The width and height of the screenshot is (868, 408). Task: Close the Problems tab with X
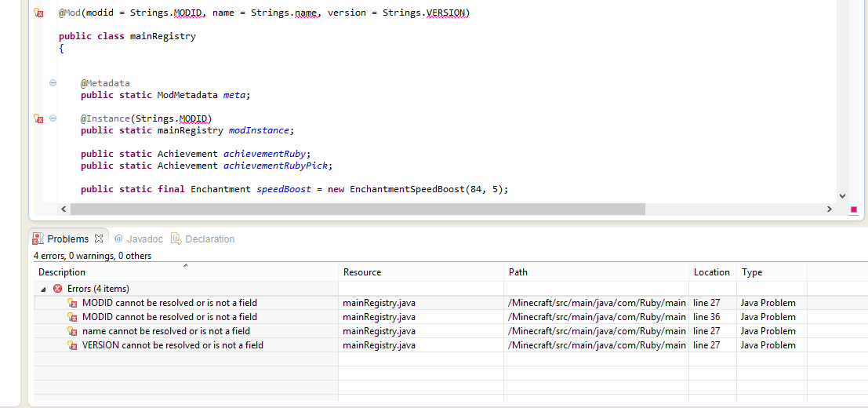click(x=99, y=239)
